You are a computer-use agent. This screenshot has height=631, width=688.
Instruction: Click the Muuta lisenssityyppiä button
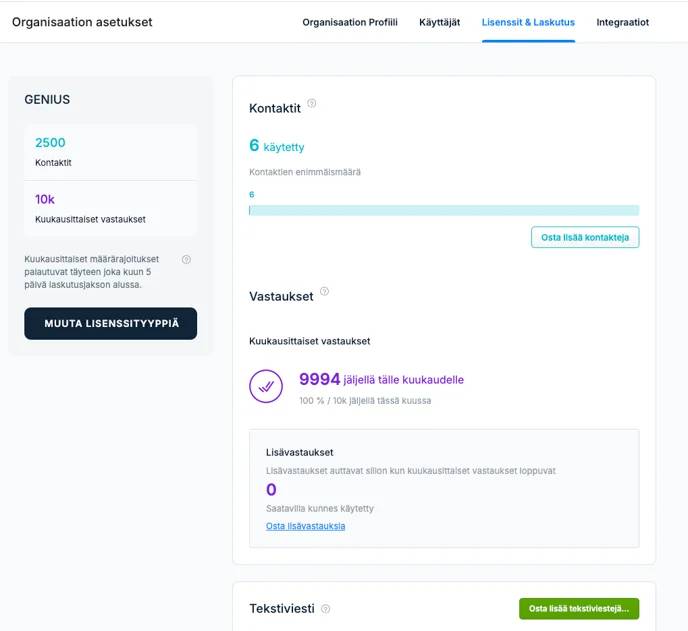111,323
